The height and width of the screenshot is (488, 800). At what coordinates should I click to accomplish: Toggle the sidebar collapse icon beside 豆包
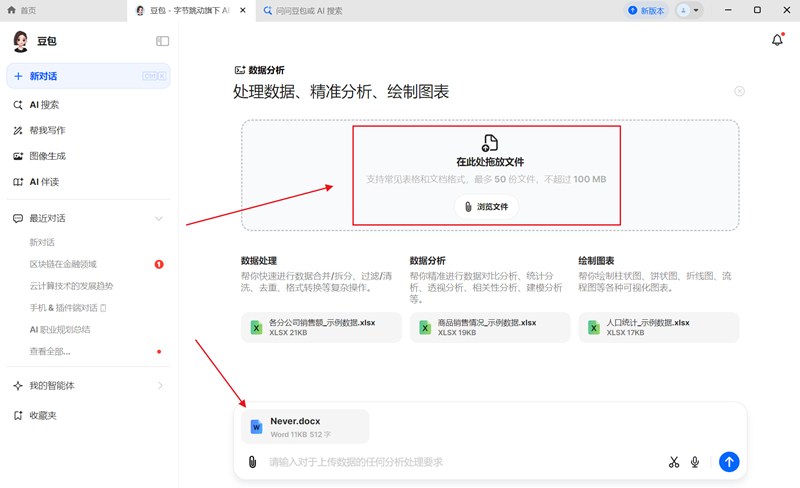[162, 41]
